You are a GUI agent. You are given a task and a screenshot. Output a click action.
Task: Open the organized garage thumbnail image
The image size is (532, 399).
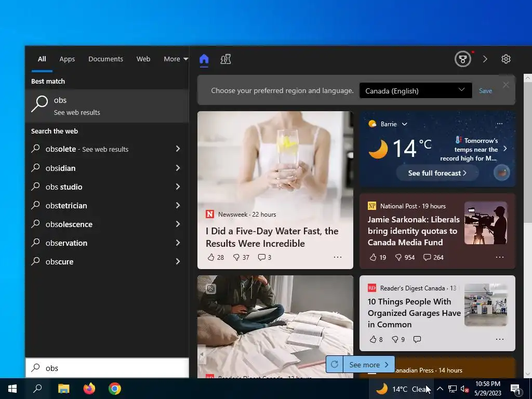(x=486, y=304)
